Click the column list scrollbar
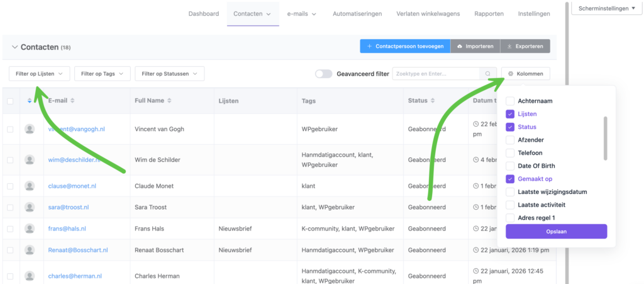The width and height of the screenshot is (644, 284). tap(606, 139)
